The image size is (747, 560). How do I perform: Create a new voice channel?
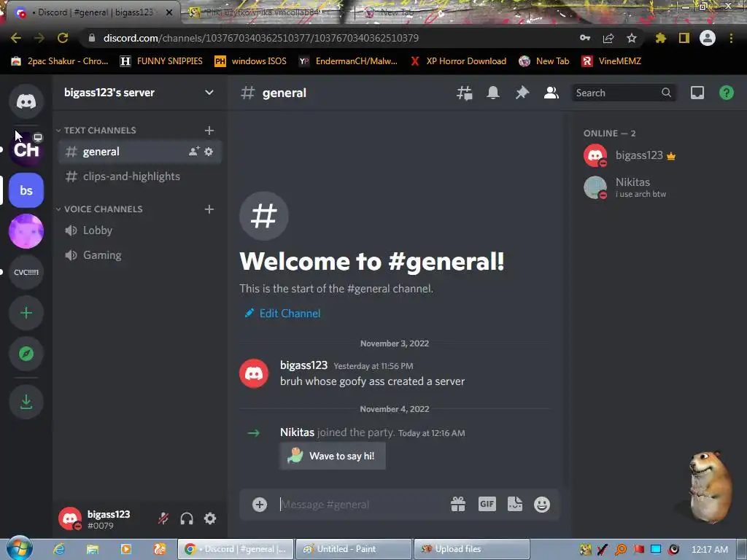pyautogui.click(x=209, y=209)
